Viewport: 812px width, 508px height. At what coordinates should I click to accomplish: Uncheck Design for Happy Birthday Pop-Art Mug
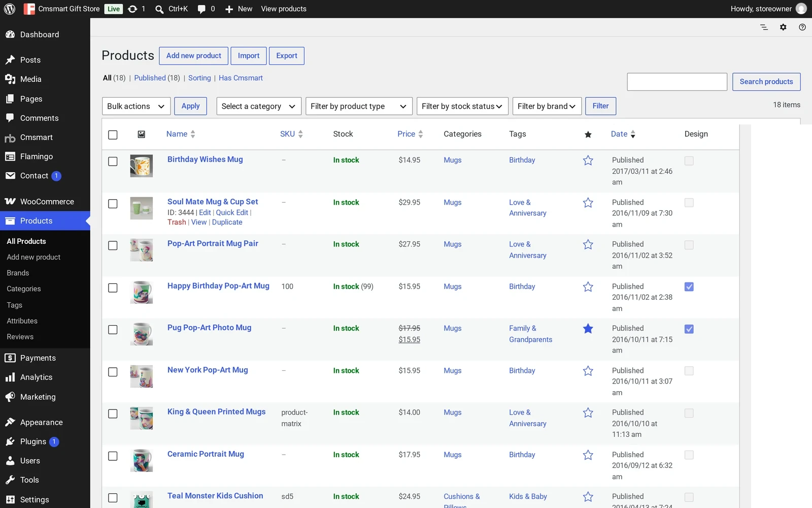[689, 287]
